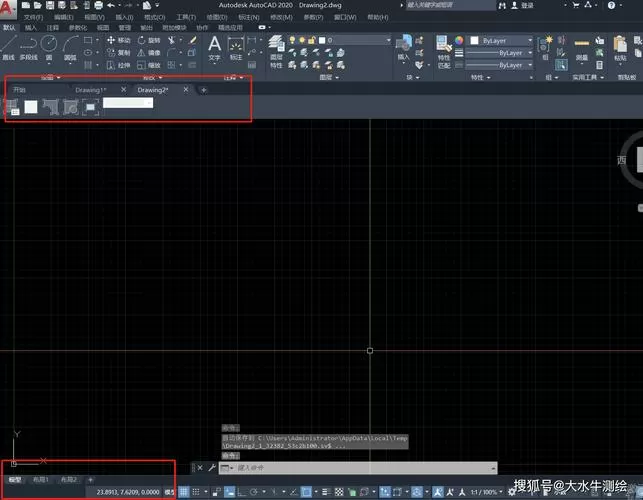Select the Line drawing tool
The width and height of the screenshot is (643, 500).
coord(9,48)
